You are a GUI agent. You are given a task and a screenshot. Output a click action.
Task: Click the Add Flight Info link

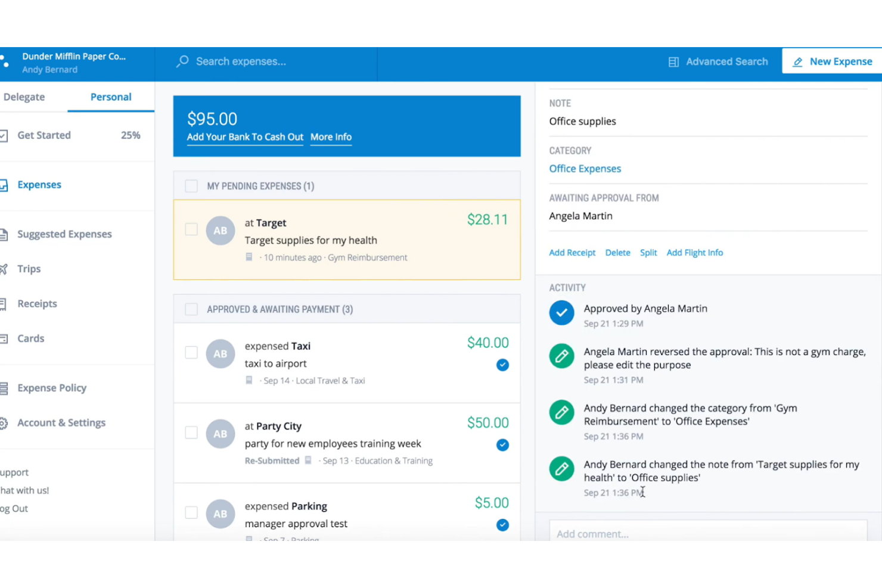(x=694, y=252)
